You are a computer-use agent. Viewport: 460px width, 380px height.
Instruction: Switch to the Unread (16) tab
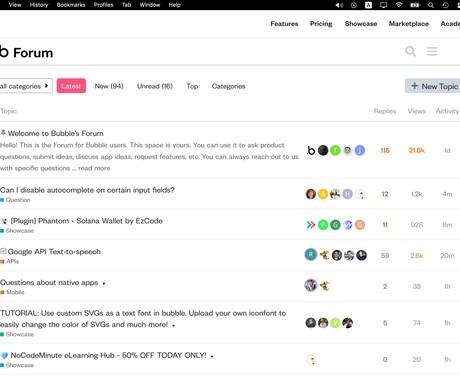[x=155, y=86]
